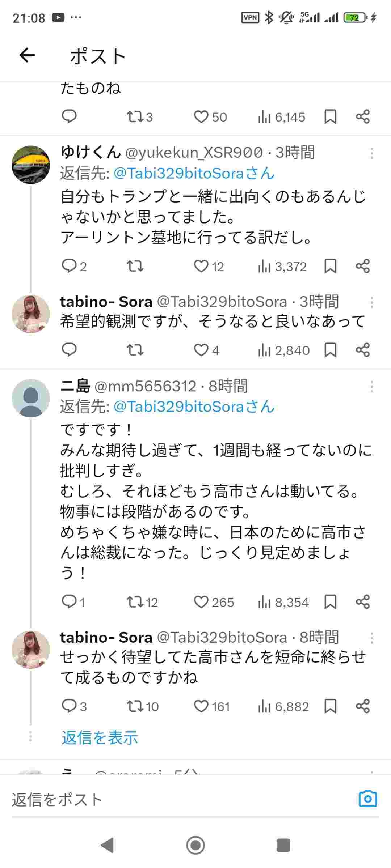Open ゆけくん's yellow motorcycle avatar
Screen dimensions: 391x868
[x=31, y=165]
